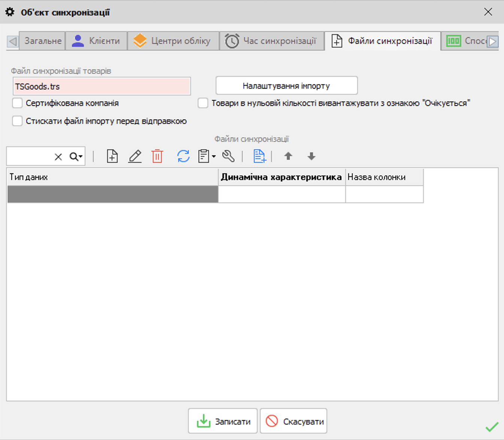Click the blue refresh arrows icon

[x=183, y=156]
